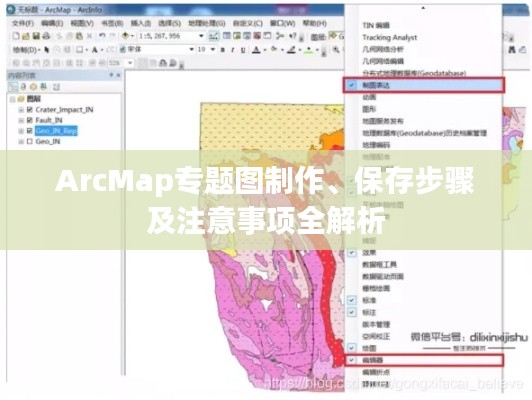Open the 地理处理(G) menu

207,23
